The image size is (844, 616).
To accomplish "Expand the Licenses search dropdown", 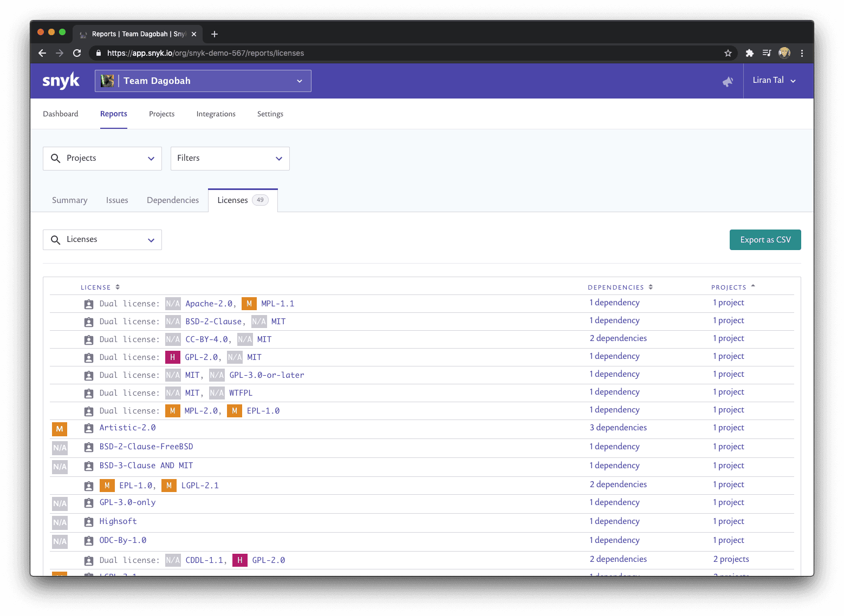I will click(x=102, y=240).
